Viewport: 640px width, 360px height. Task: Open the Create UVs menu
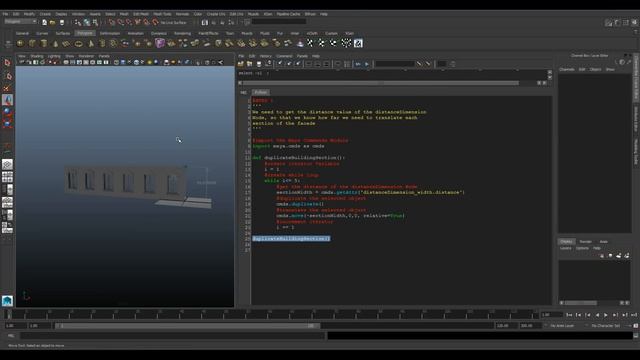pyautogui.click(x=216, y=14)
